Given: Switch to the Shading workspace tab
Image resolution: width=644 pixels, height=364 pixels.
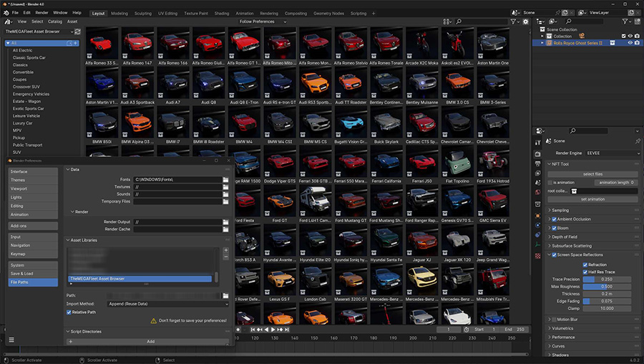Looking at the screenshot, I should [x=222, y=13].
